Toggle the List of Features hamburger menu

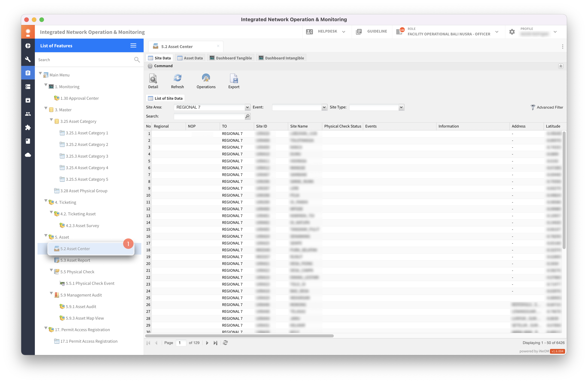[133, 46]
